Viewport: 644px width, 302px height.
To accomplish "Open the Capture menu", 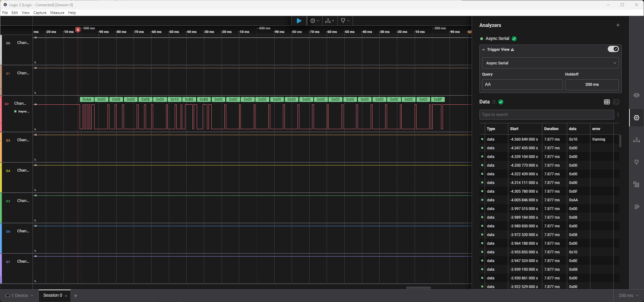I will coord(40,13).
